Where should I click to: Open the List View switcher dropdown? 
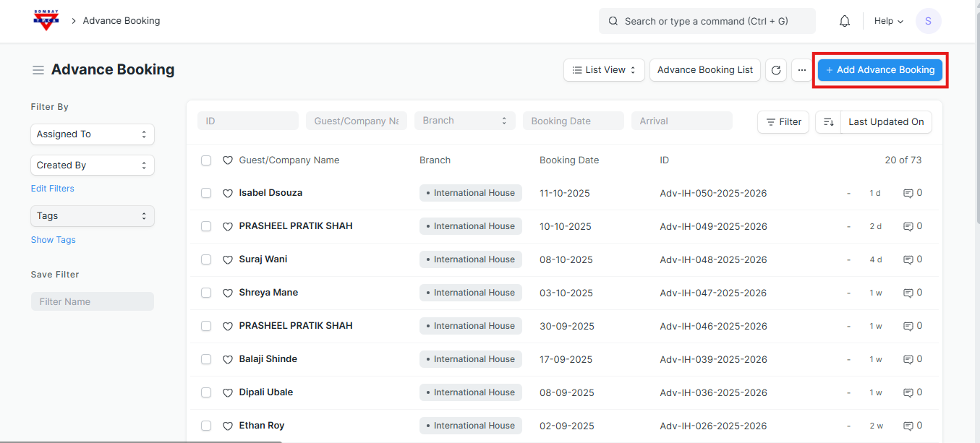click(x=604, y=70)
